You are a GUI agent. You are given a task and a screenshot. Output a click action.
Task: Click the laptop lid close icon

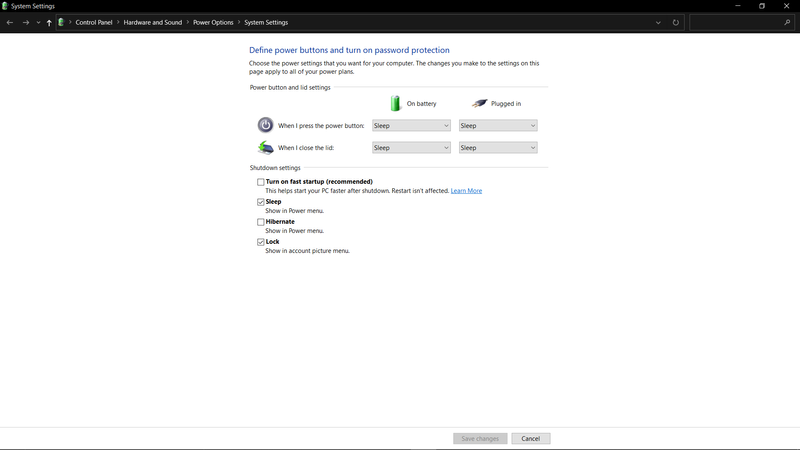(265, 147)
